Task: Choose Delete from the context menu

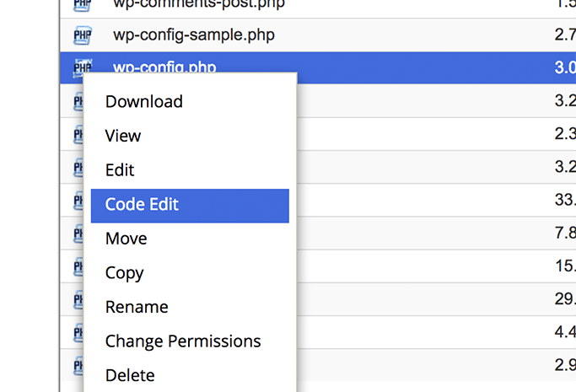Action: pyautogui.click(x=130, y=375)
